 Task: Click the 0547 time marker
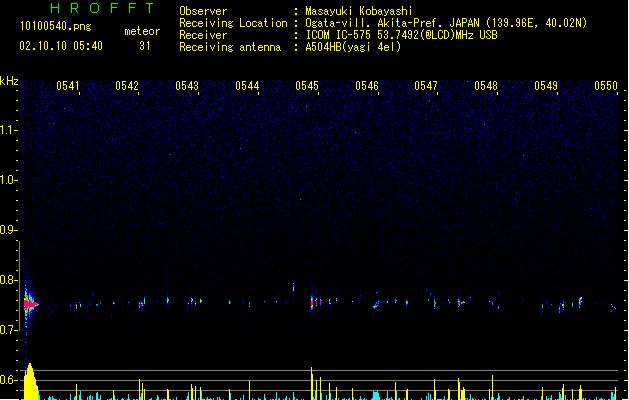[x=426, y=86]
